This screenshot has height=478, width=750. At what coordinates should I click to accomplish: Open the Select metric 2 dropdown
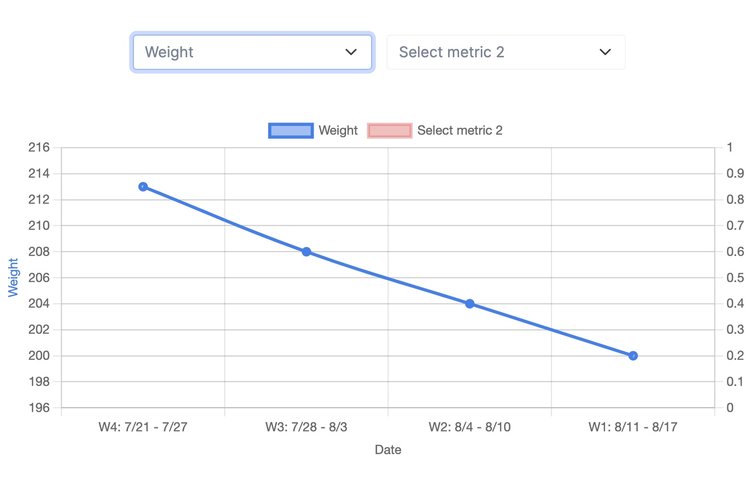point(494,52)
